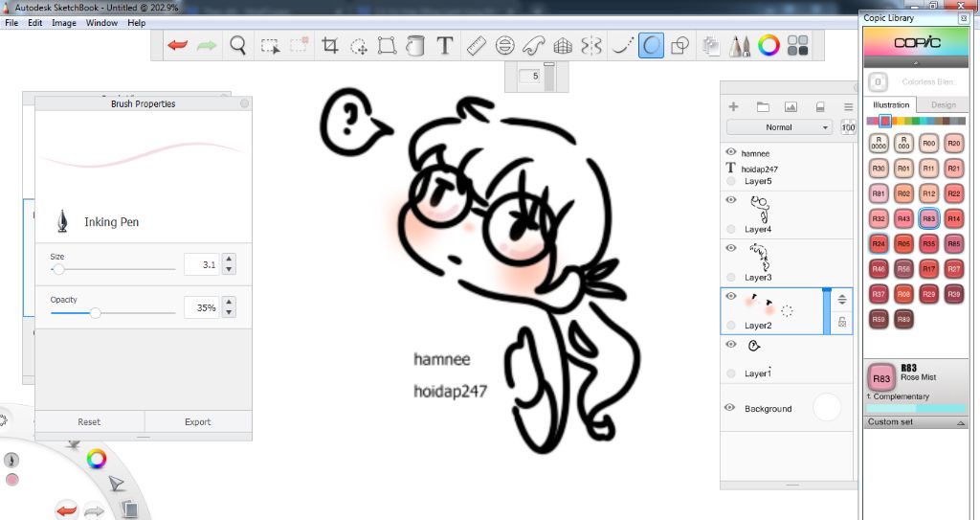
Task: Add an image layer
Action: (x=791, y=107)
